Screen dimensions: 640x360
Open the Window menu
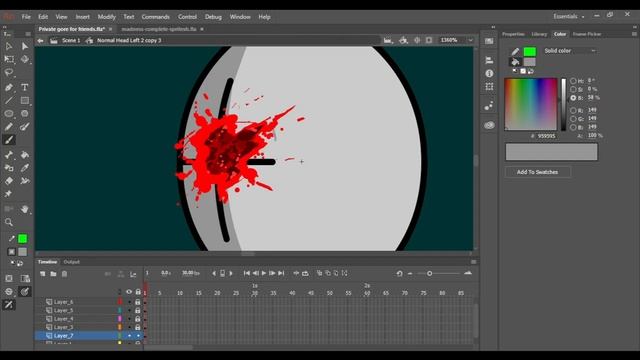pos(240,17)
